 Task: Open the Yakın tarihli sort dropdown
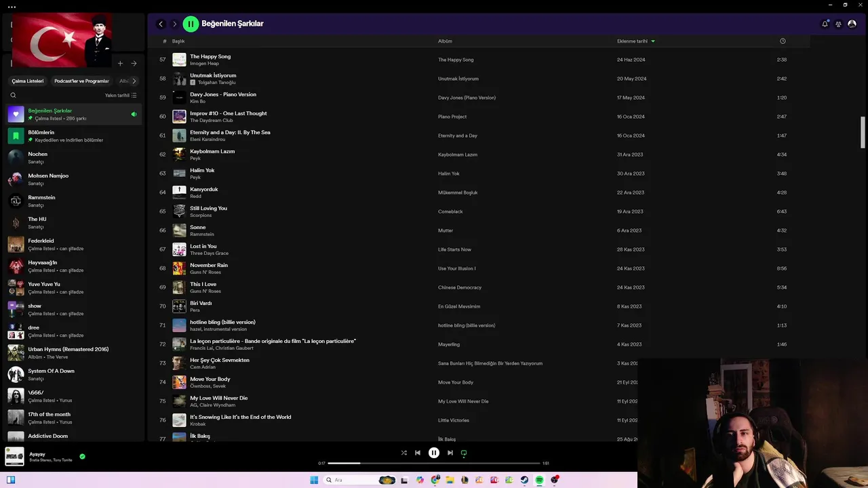tap(121, 96)
